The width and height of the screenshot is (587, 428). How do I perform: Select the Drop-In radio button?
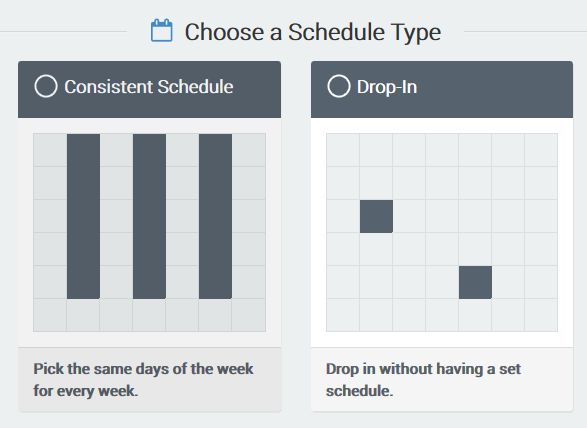click(x=338, y=86)
